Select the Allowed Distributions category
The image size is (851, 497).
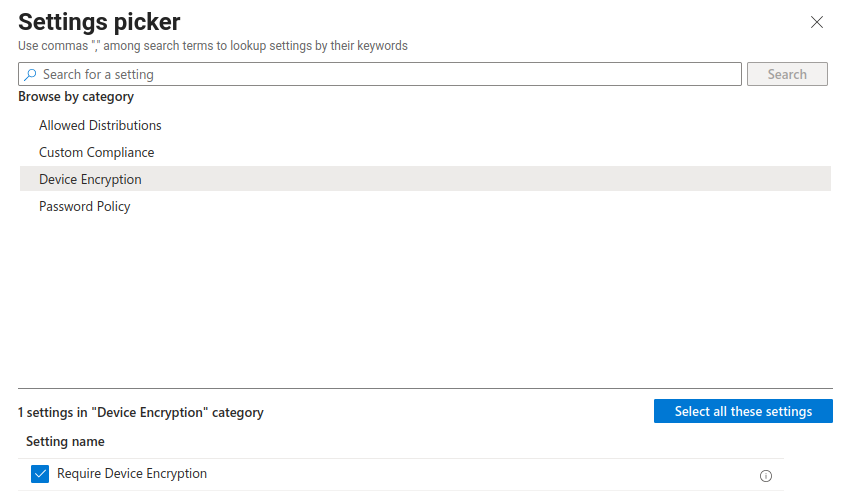pyautogui.click(x=100, y=126)
